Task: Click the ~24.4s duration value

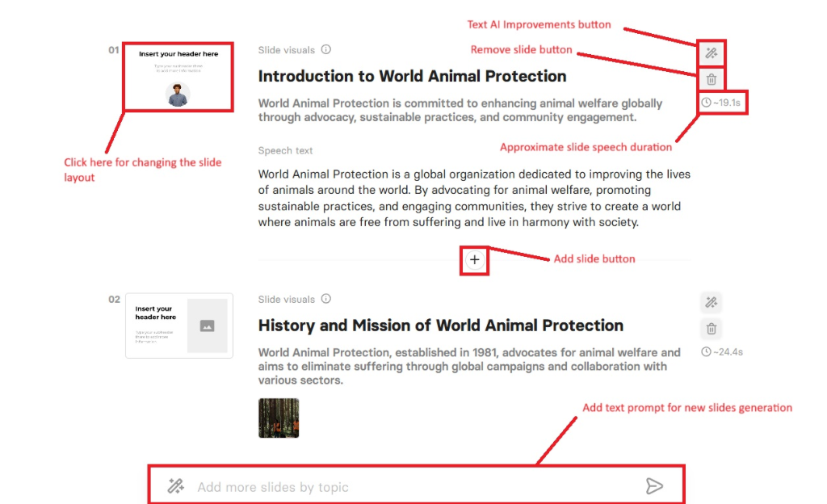Action: [728, 351]
